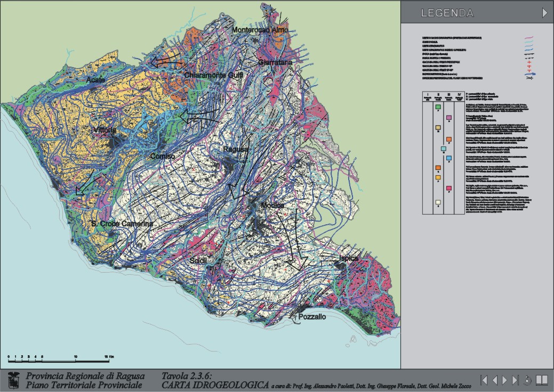
Task: Click the Vittoria town label
Action: (x=104, y=130)
